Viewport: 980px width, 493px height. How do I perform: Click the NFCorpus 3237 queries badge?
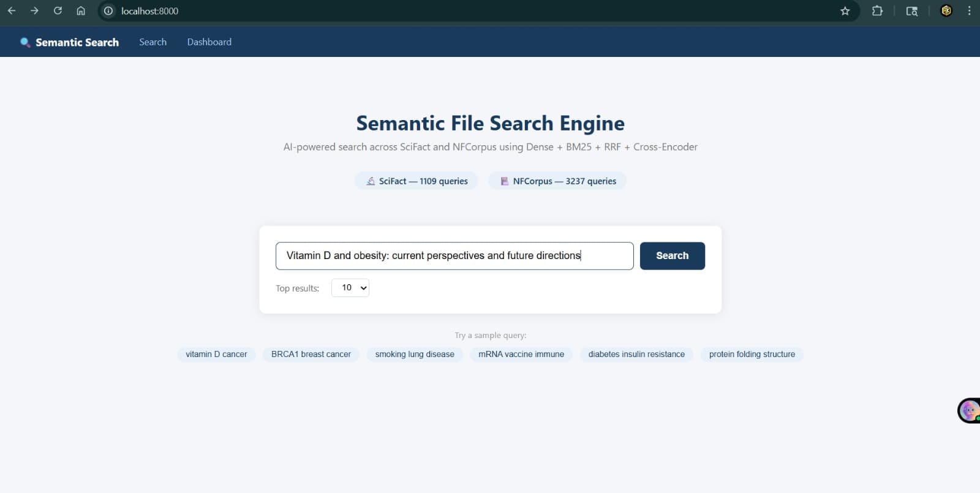(x=557, y=181)
